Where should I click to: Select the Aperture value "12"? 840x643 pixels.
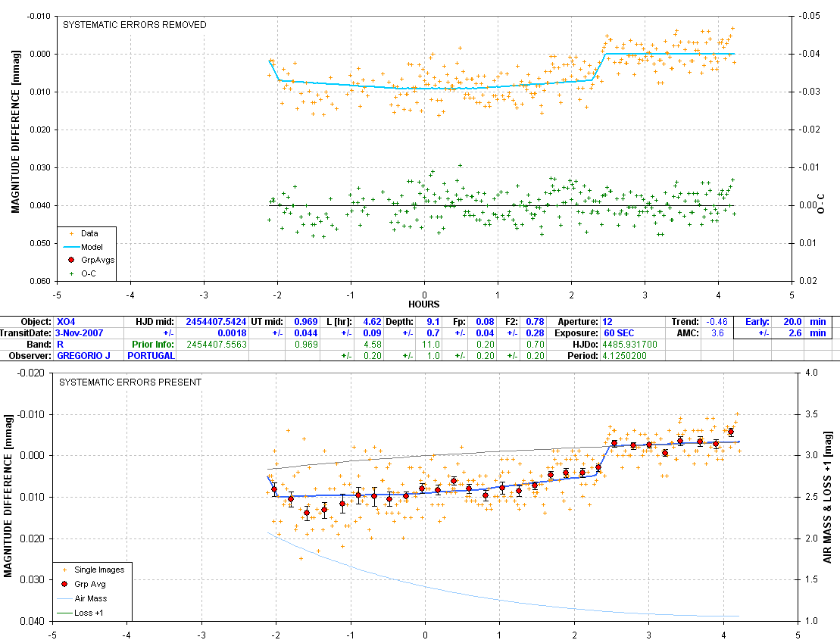coord(607,321)
